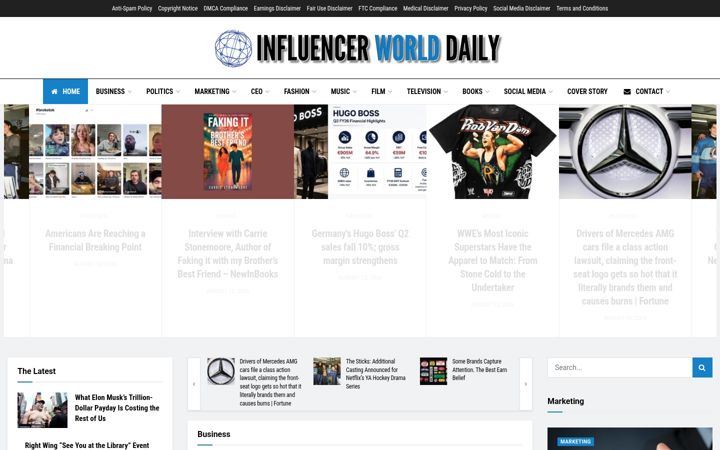Image resolution: width=720 pixels, height=450 pixels.
Task: Click the globe logo icon
Action: 233,48
